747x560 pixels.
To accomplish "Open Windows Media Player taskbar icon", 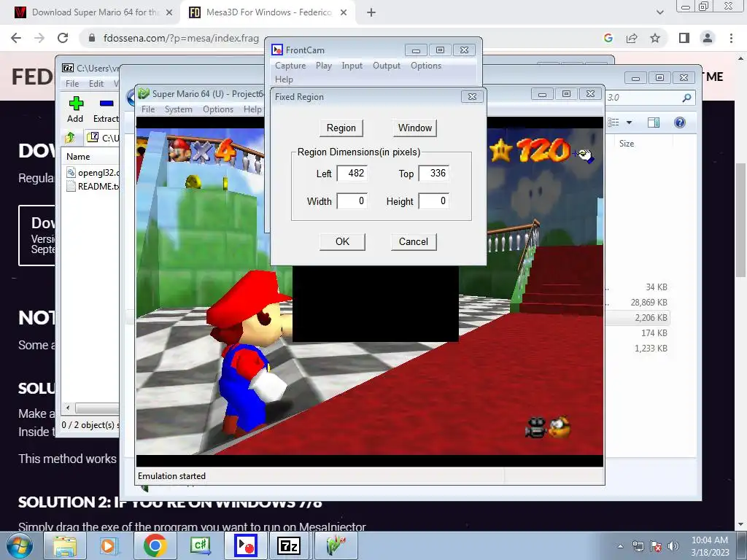I will (x=109, y=545).
